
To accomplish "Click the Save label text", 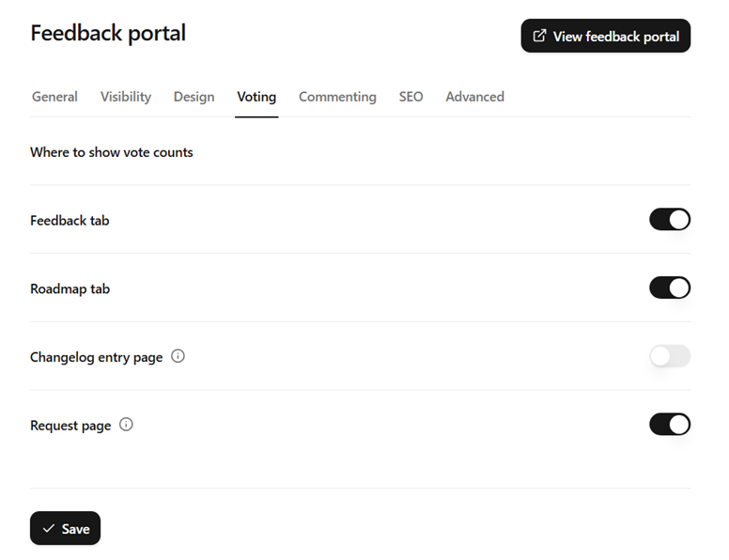I will [76, 529].
